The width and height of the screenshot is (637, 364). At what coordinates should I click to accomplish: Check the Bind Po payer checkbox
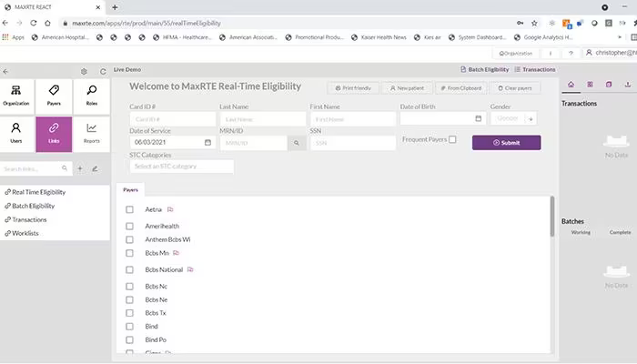pyautogui.click(x=129, y=340)
